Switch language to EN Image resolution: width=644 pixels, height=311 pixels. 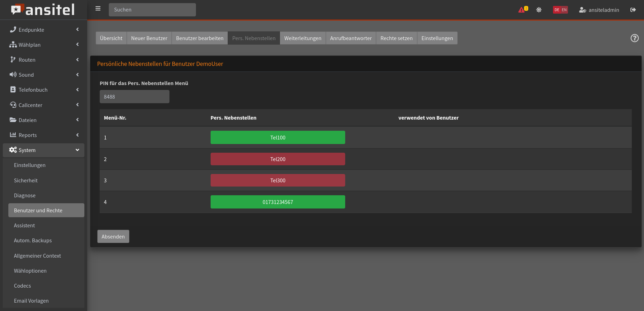(564, 10)
